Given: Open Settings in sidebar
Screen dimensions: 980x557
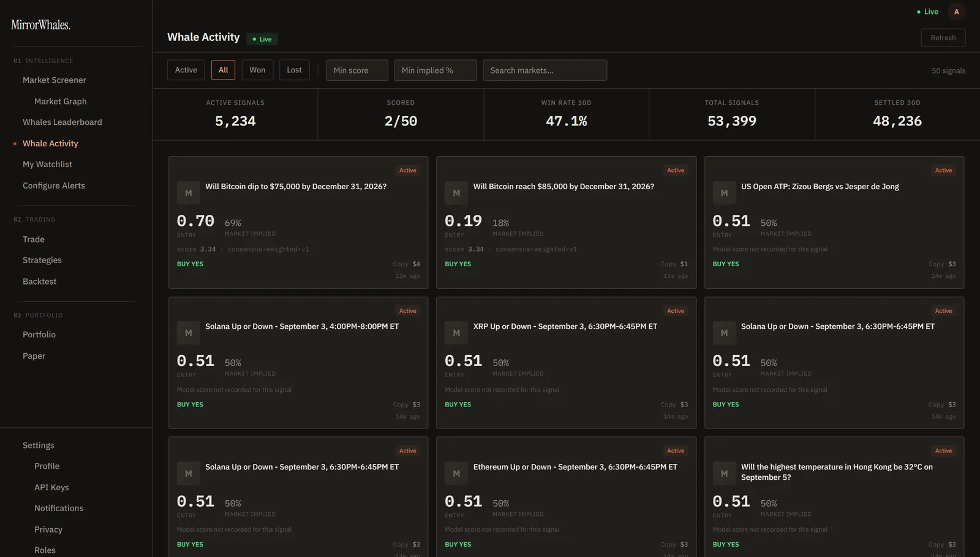Looking at the screenshot, I should 39,445.
